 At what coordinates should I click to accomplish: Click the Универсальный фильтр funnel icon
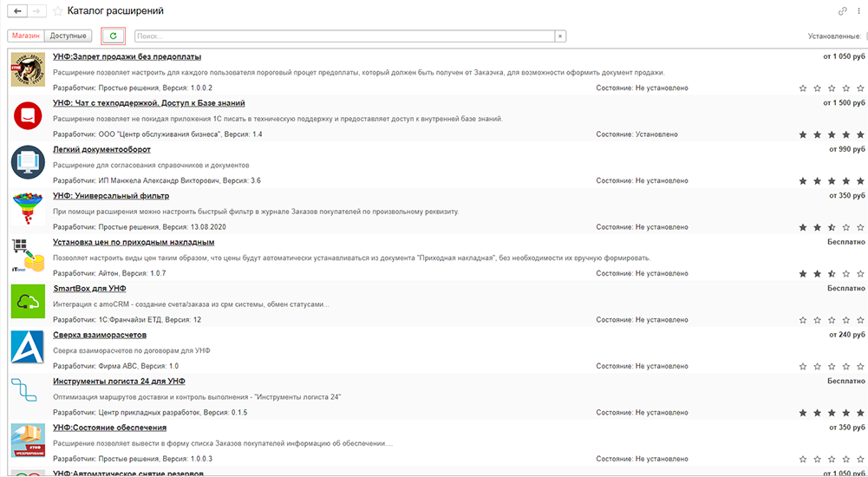point(27,208)
